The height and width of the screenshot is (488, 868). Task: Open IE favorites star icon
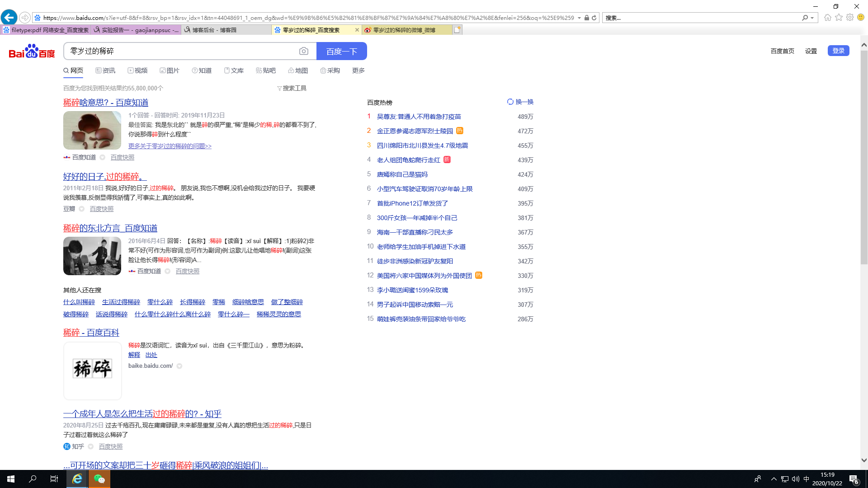tap(839, 18)
